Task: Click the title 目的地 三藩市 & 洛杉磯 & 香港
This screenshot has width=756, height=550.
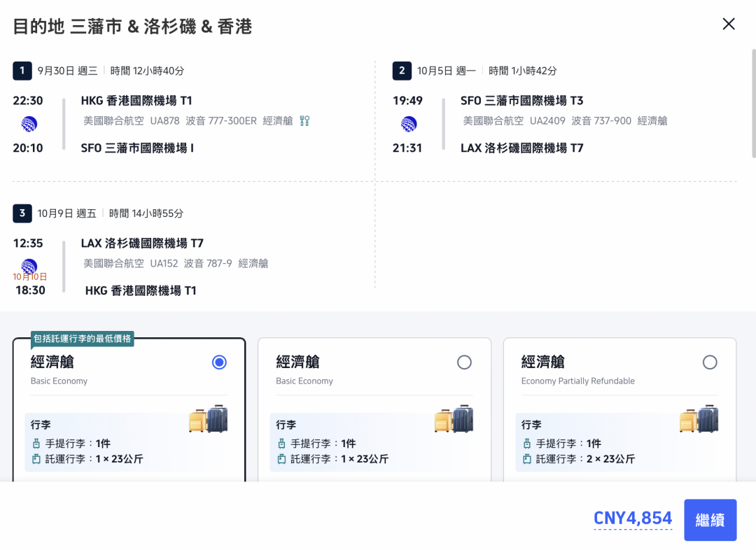Action: (132, 27)
